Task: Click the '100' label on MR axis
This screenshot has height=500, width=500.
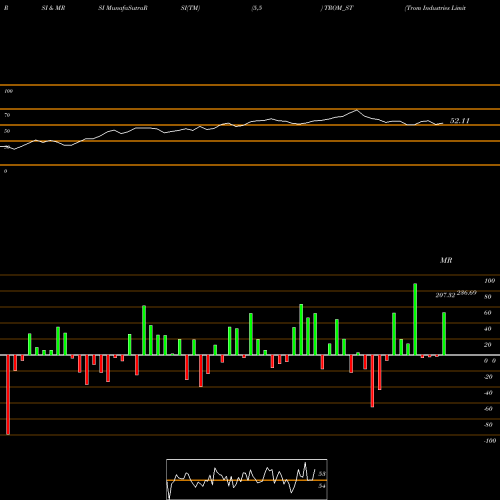Action: pyautogui.click(x=489, y=281)
